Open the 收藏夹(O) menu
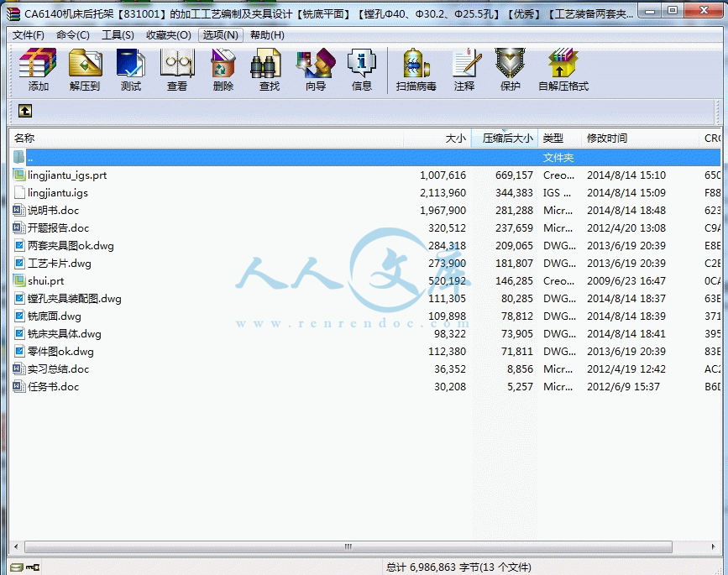 click(x=169, y=35)
